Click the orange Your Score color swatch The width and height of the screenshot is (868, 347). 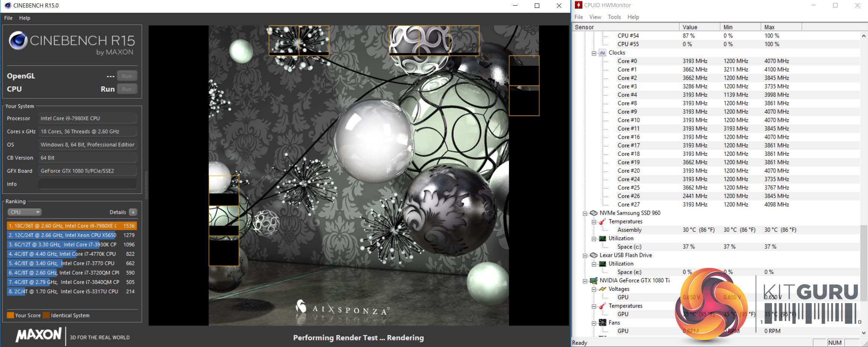coord(11,315)
